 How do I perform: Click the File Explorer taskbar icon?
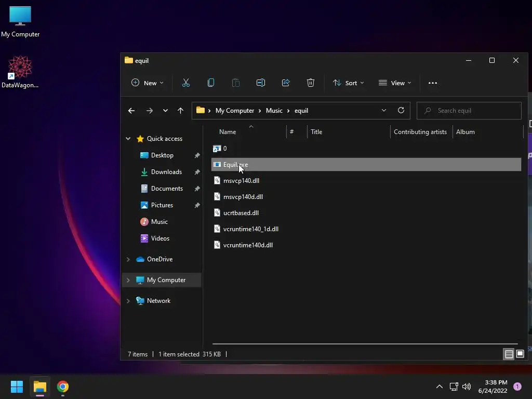(39, 387)
